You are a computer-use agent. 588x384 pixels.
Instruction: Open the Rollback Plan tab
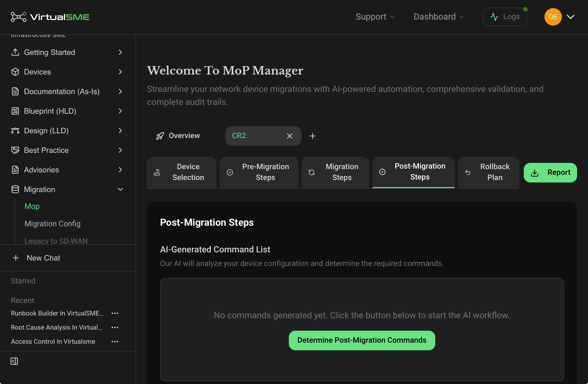click(489, 172)
